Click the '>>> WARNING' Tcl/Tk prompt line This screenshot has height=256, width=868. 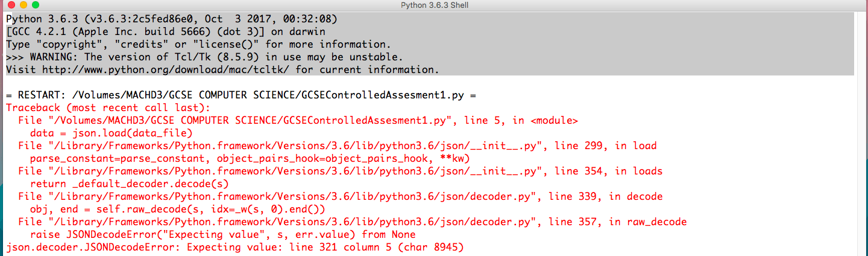click(204, 57)
